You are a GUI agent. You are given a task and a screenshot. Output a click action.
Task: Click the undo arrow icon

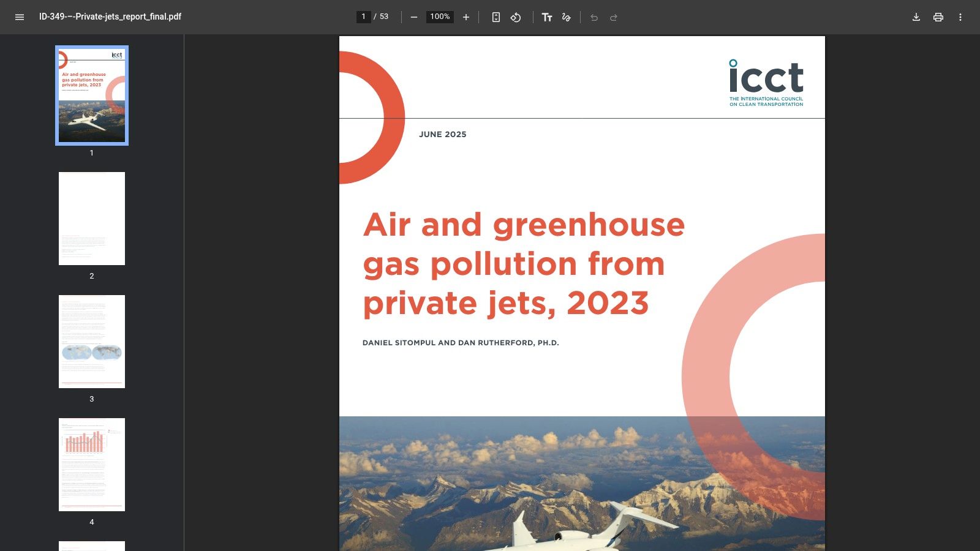(x=594, y=17)
